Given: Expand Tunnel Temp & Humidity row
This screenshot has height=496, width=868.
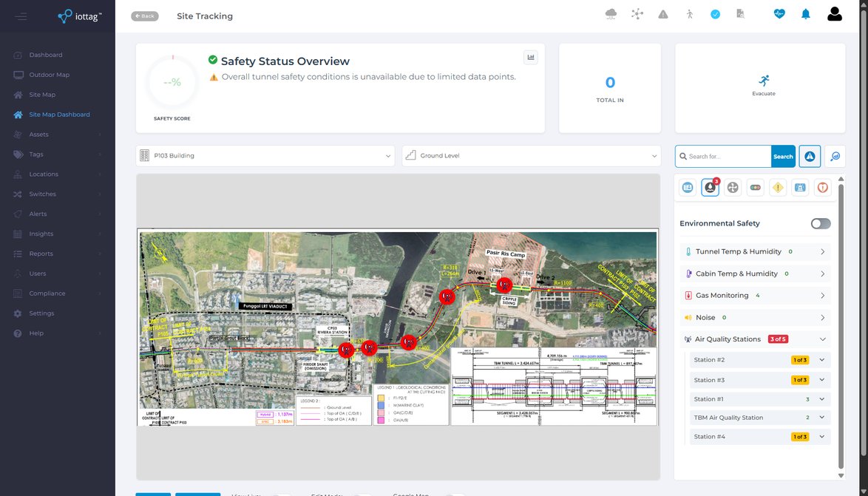Looking at the screenshot, I should [755, 251].
